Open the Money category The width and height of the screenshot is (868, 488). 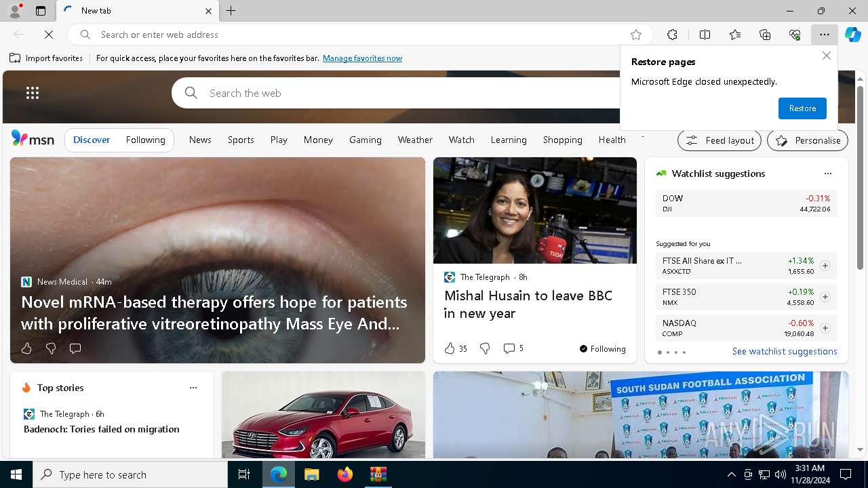[x=318, y=140]
